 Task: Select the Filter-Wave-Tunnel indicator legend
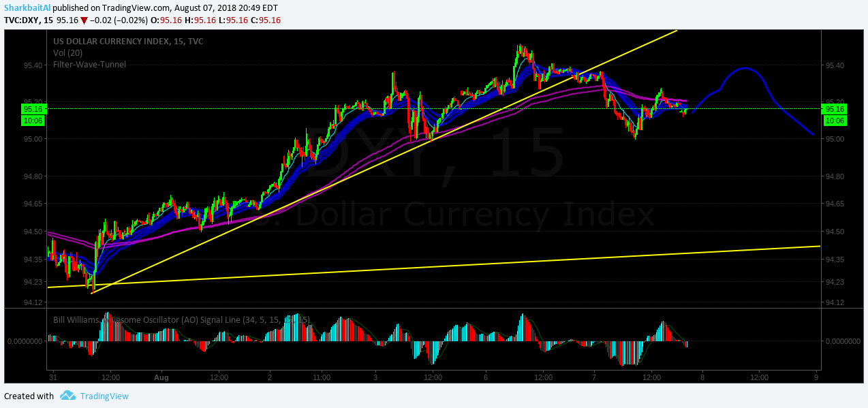(89, 64)
